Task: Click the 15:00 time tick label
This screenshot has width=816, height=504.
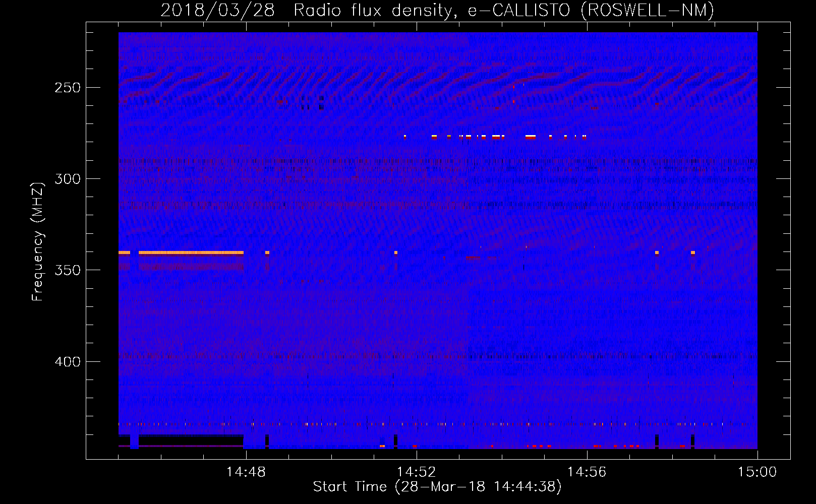Action: [x=757, y=472]
